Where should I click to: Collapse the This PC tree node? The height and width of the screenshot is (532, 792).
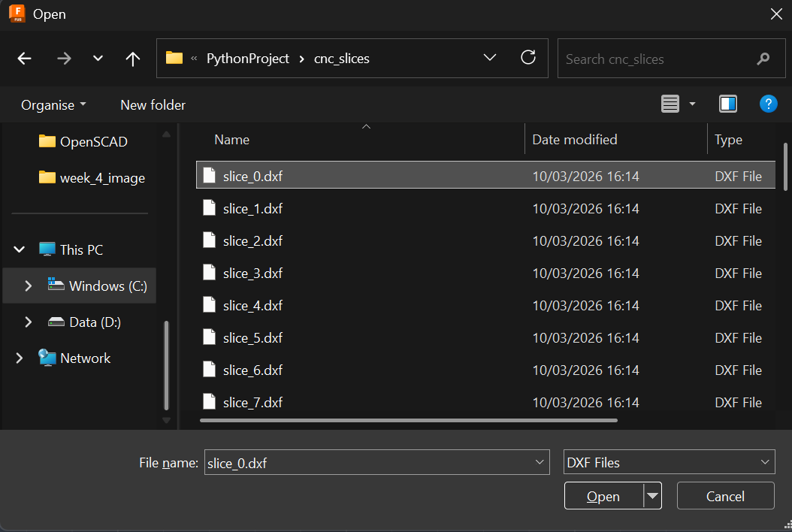pyautogui.click(x=19, y=249)
